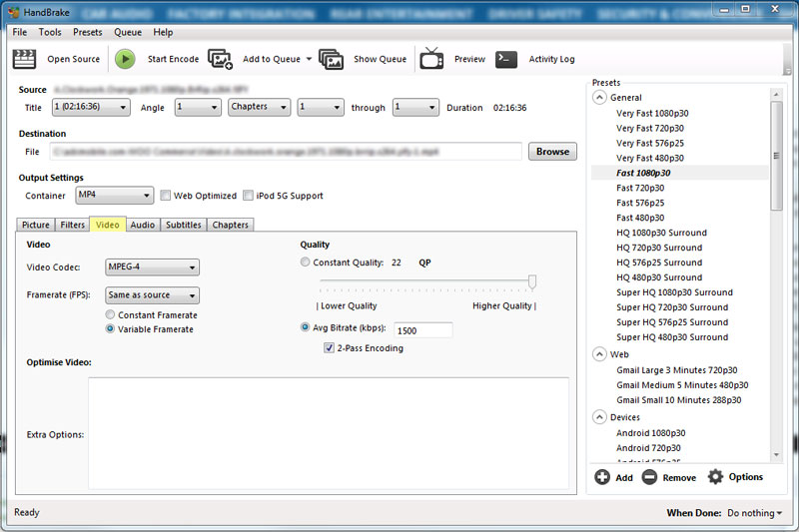Switch to the Audio tab

coord(143,225)
